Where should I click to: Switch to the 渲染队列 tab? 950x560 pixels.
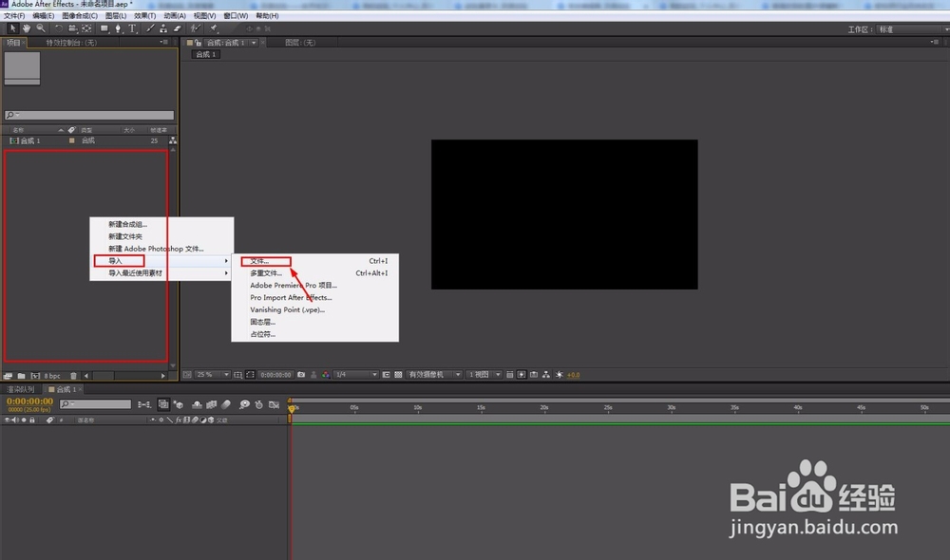(21, 389)
